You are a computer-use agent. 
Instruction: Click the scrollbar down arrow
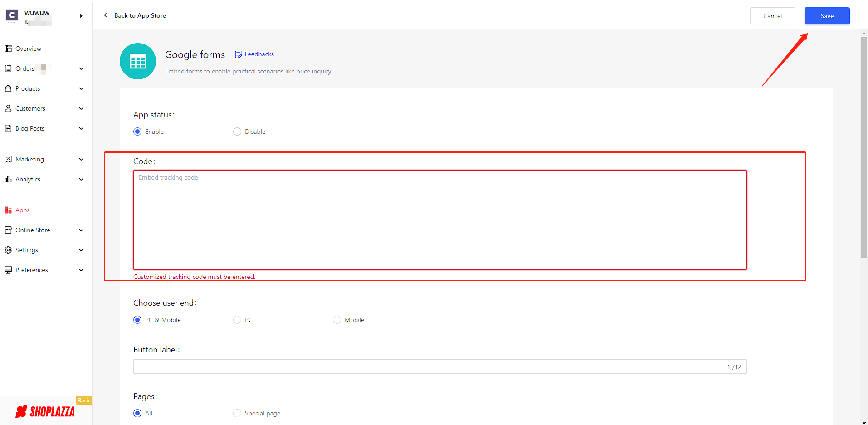864,422
